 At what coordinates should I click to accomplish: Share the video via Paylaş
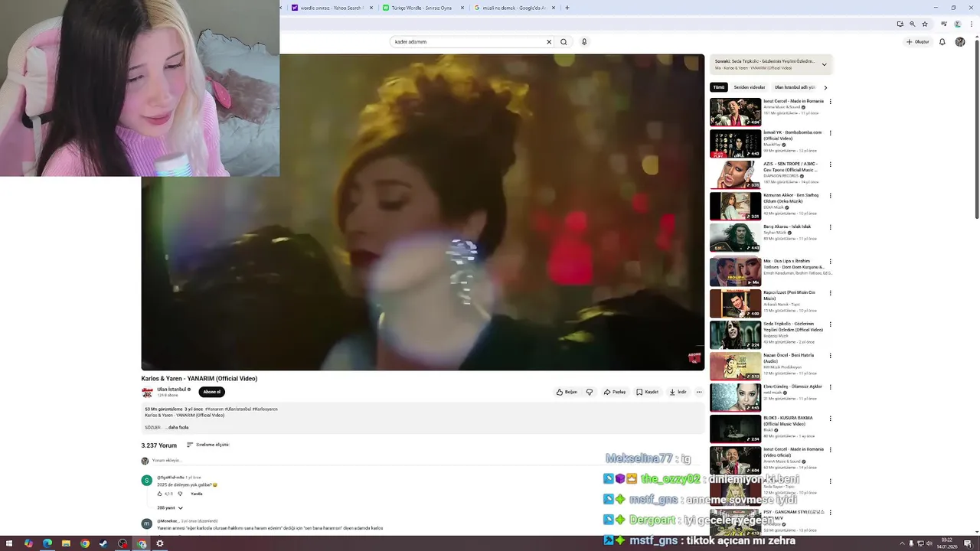(x=615, y=392)
